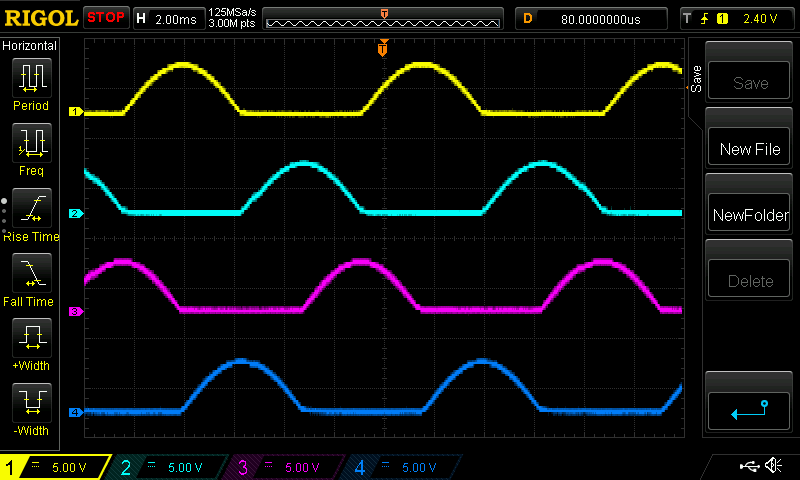Image resolution: width=800 pixels, height=480 pixels.
Task: Select the Freq measurement icon
Action: click(x=32, y=142)
